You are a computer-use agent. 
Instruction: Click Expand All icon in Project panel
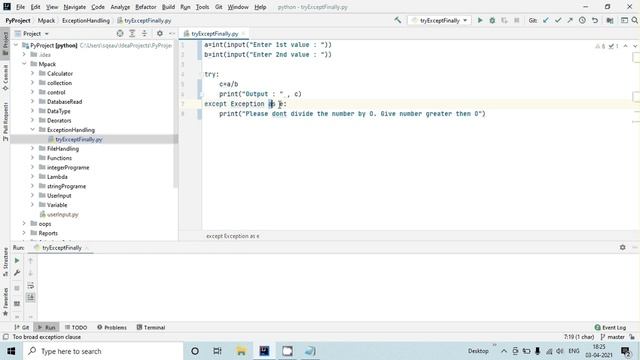point(132,33)
